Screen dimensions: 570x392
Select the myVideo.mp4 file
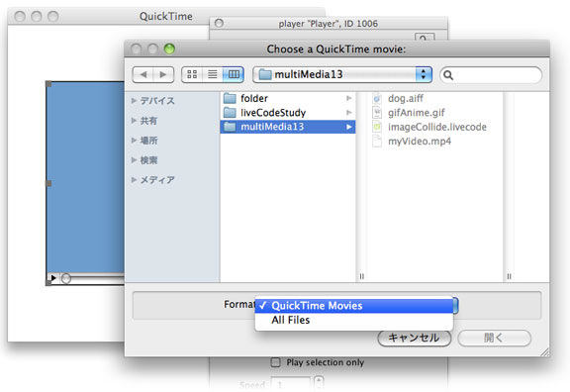tap(420, 142)
